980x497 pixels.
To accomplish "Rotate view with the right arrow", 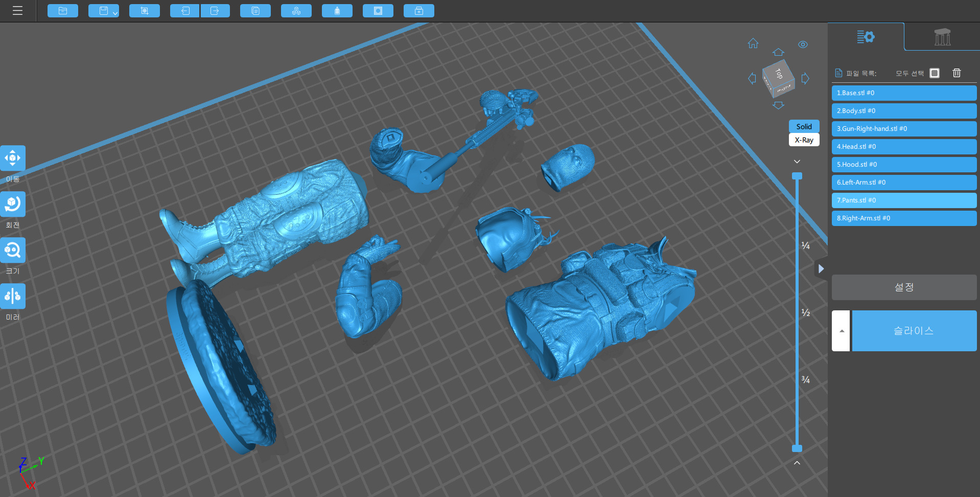I will pyautogui.click(x=805, y=78).
